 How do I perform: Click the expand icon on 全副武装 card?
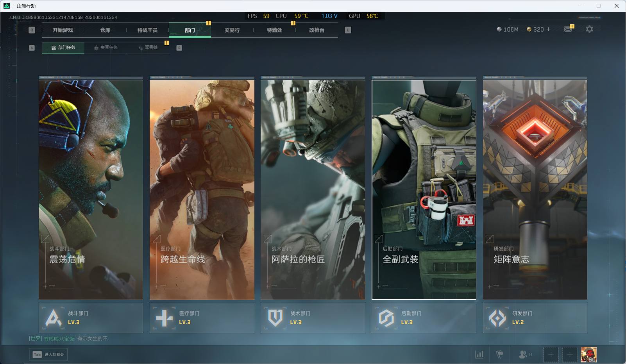point(379,238)
